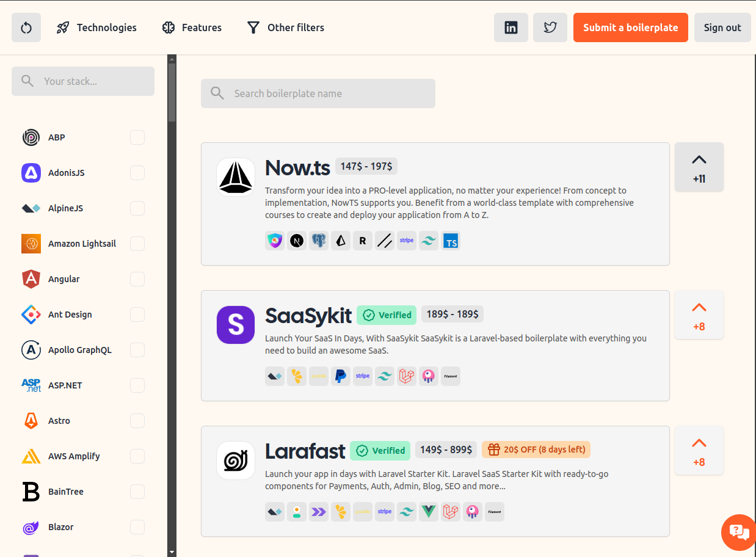
Task: Expand the Technologies filter menu
Action: tap(96, 27)
